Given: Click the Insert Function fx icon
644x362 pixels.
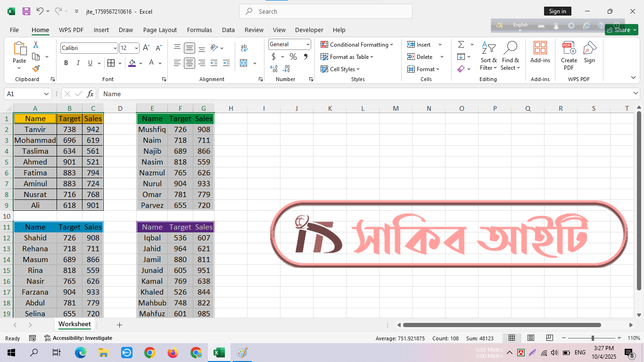Looking at the screenshot, I should point(91,94).
